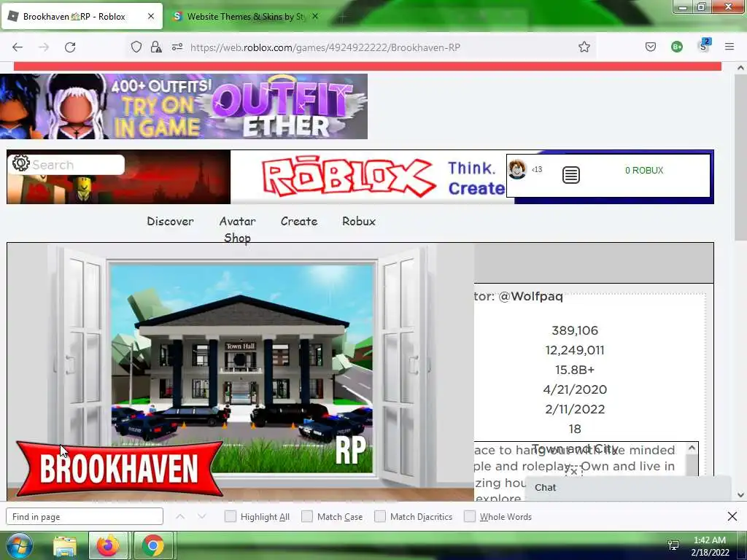Close the Website Themes & Skins tab

tap(315, 16)
